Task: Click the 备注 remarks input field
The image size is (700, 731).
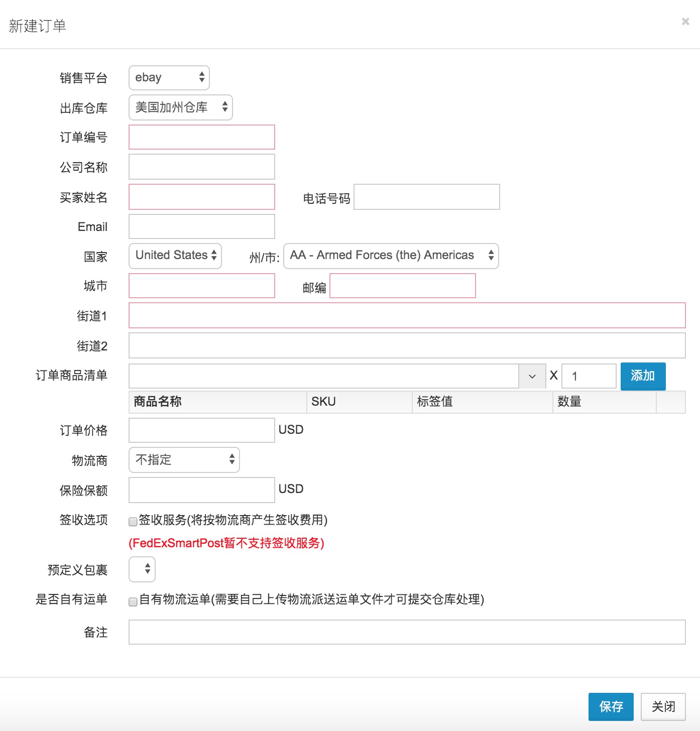Action: tap(407, 632)
